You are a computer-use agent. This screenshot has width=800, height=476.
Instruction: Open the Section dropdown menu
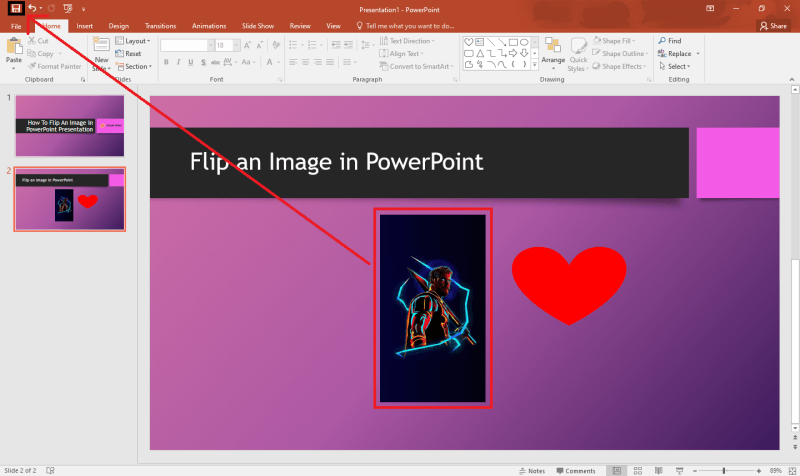pyautogui.click(x=138, y=66)
